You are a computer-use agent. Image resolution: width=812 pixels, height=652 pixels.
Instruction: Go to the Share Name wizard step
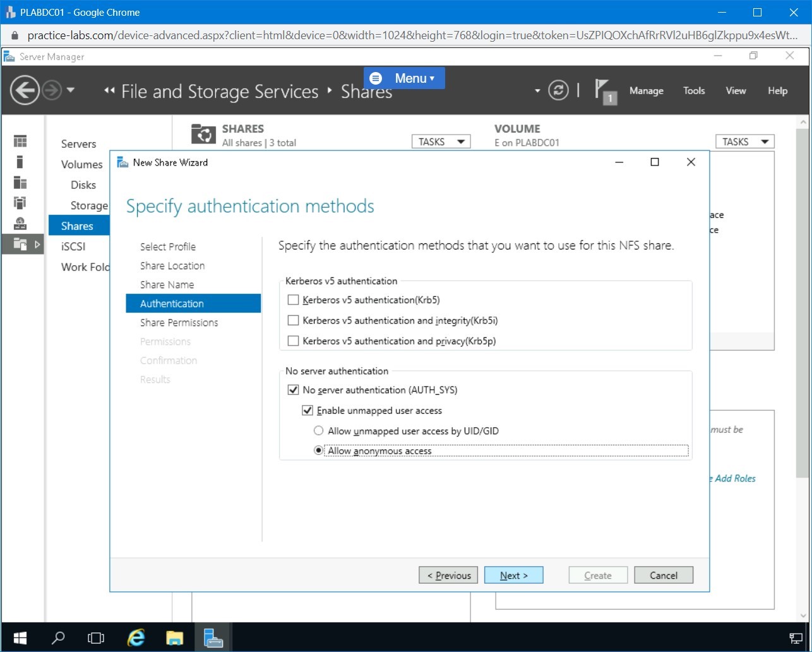[167, 284]
